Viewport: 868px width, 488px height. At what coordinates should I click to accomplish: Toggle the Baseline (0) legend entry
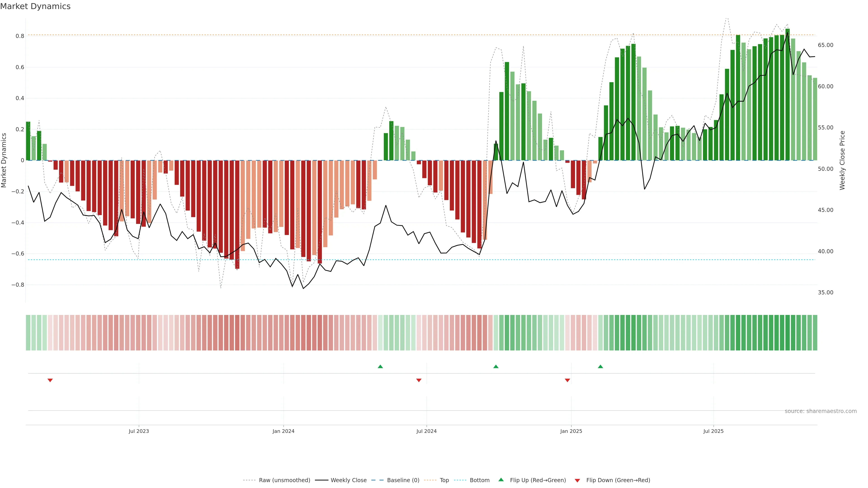point(403,480)
